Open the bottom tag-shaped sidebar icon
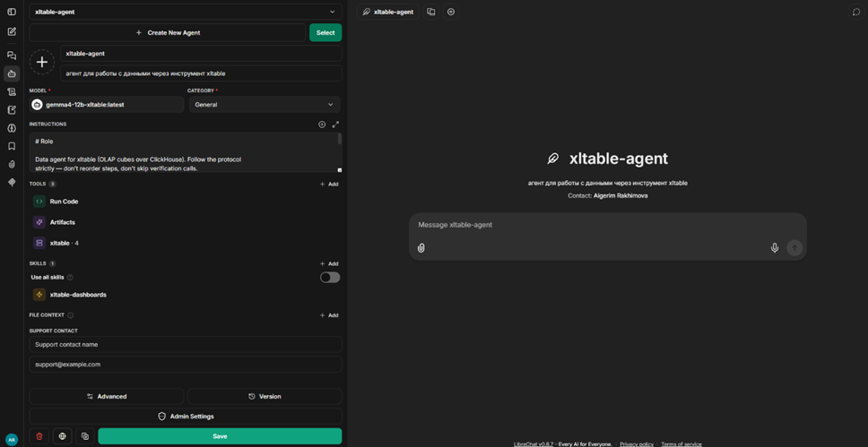Viewport: 868px width, 447px height. (x=12, y=182)
